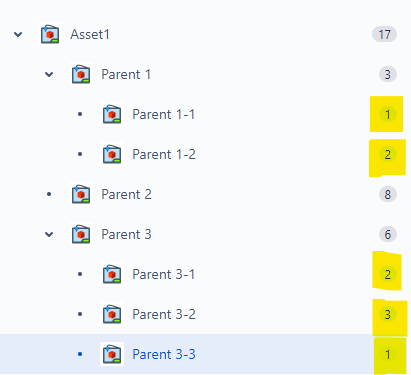Click the Asset1 asset icon
The width and height of the screenshot is (411, 375).
[50, 34]
